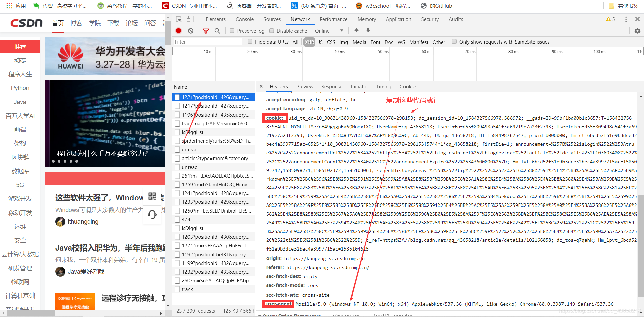Screen dimensions: 644x317
Task: Open the Other bookmarks folder
Action: tap(623, 6)
